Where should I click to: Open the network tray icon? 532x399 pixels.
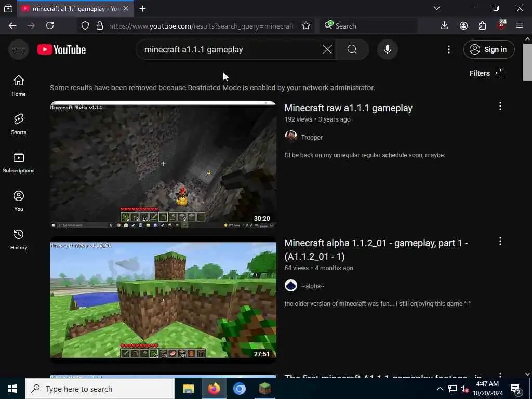point(453,389)
